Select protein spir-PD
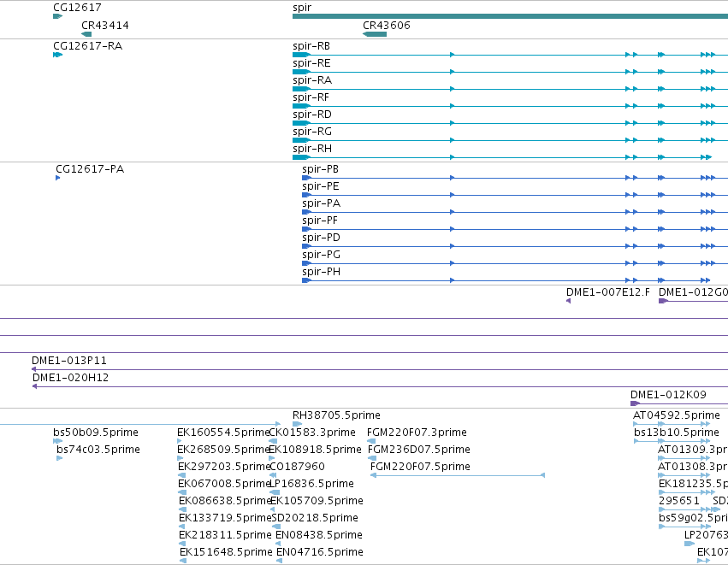 tap(321, 238)
